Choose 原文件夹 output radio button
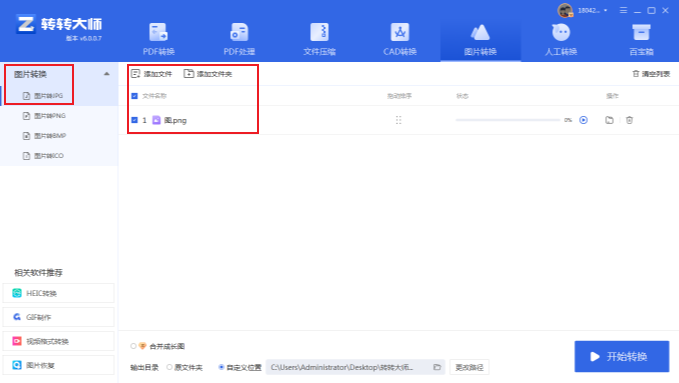 [169, 367]
